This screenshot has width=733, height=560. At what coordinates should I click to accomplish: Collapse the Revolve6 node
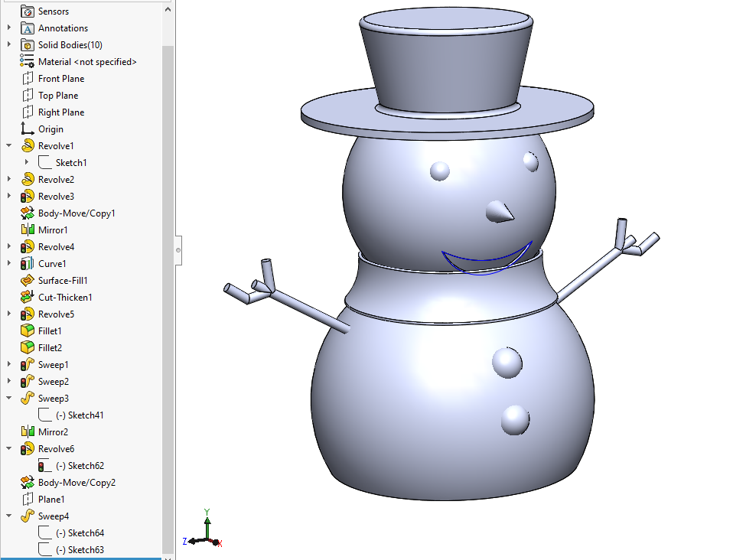(9, 448)
